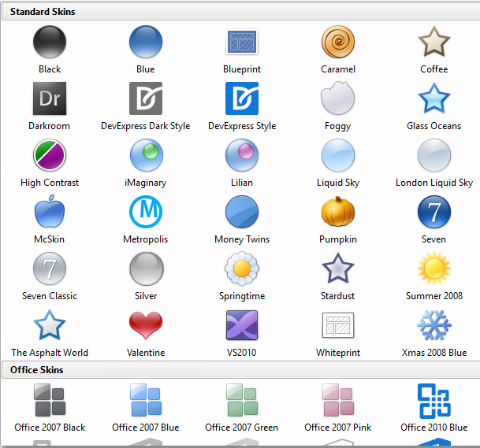This screenshot has height=448, width=480.
Task: Choose the Office 2007 Green skin
Action: 242,400
